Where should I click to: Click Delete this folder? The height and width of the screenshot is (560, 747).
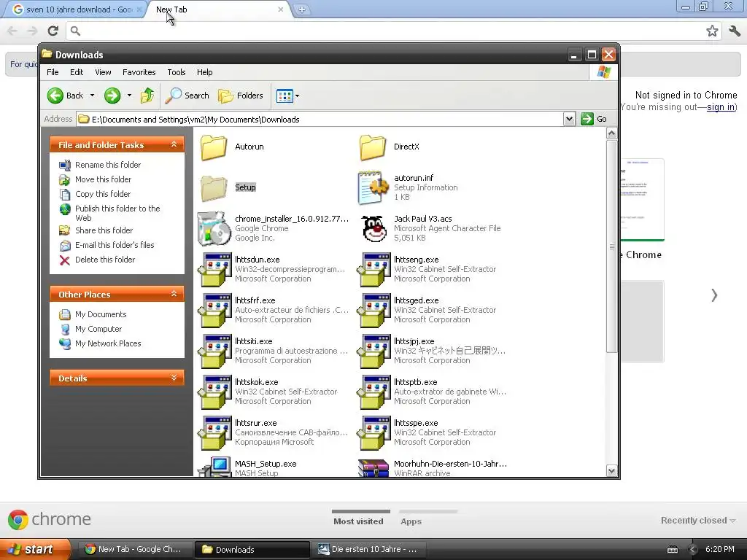[105, 260]
